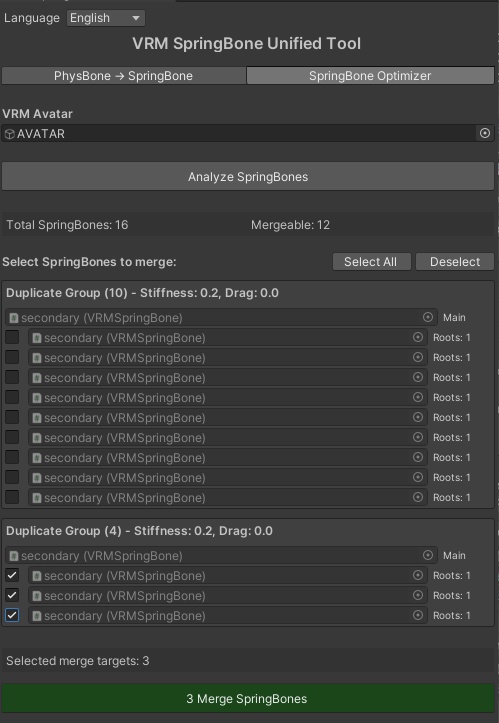Check the last checkbox in Duplicate Group (10)
Image resolution: width=499 pixels, height=723 pixels.
coord(12,498)
